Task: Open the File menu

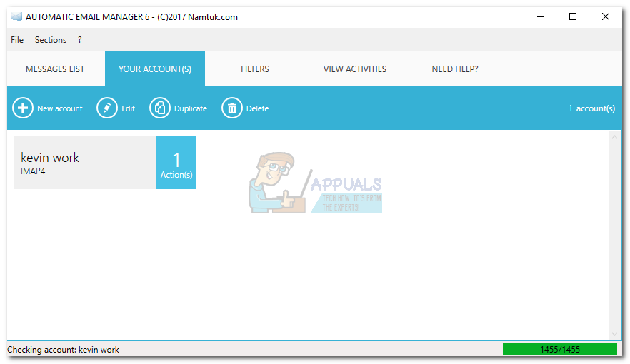Action: tap(17, 40)
